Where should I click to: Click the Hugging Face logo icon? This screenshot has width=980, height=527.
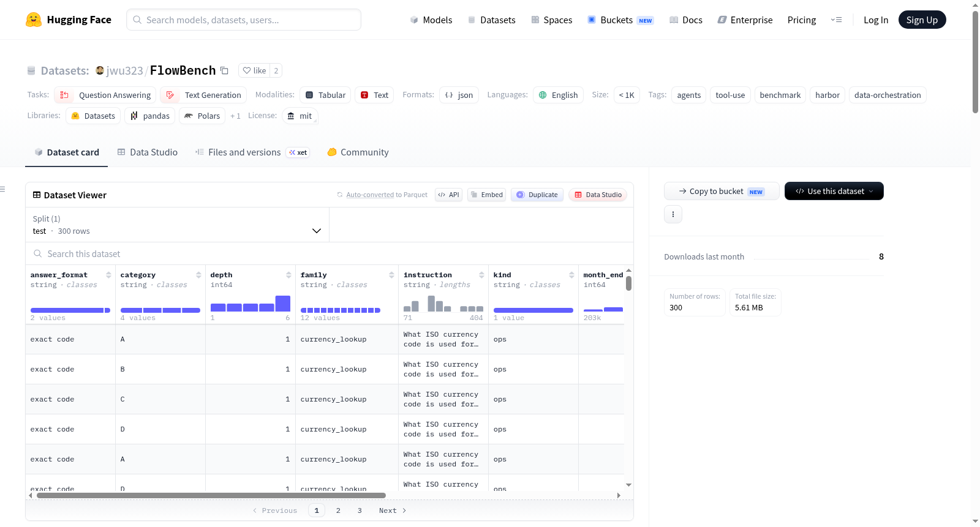click(x=34, y=20)
